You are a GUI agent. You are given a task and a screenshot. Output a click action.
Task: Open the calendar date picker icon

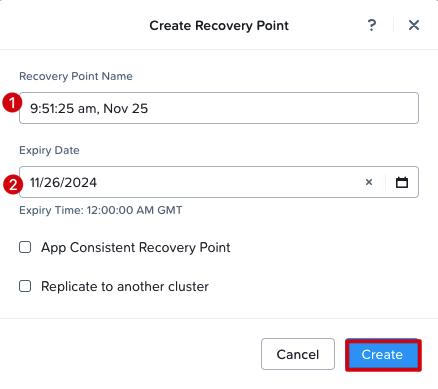(x=402, y=182)
